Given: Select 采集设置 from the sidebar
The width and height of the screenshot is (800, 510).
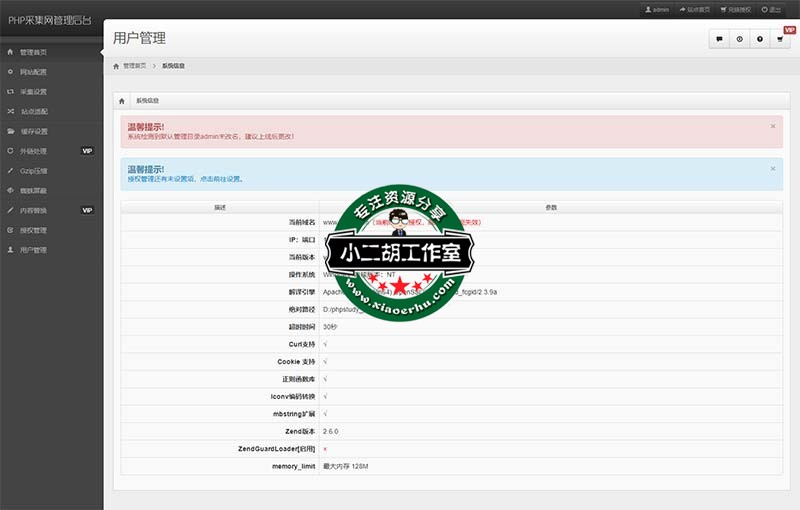Looking at the screenshot, I should [x=33, y=92].
